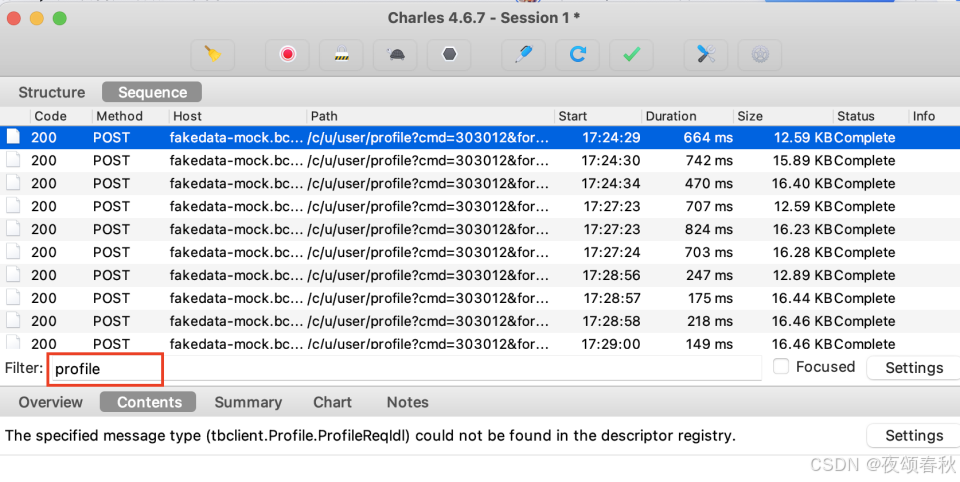Select the request with duration 703 ms
Image resolution: width=960 pixels, height=482 pixels.
pyautogui.click(x=480, y=252)
